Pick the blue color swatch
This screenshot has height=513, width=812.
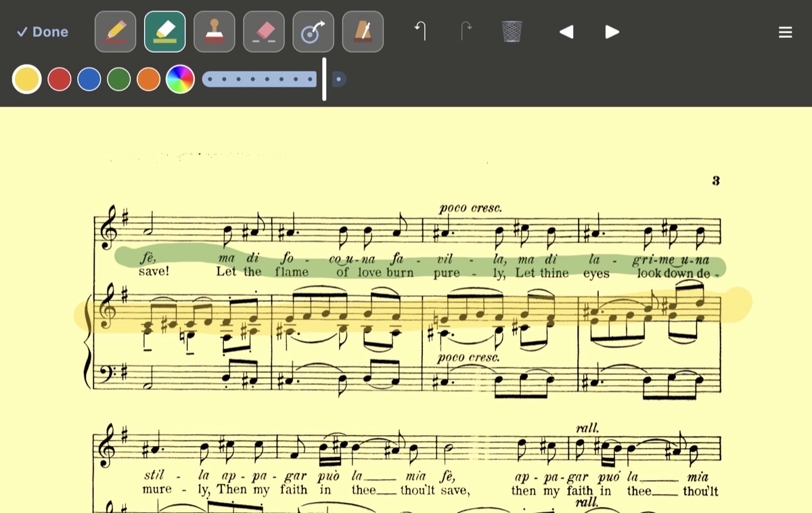[89, 79]
